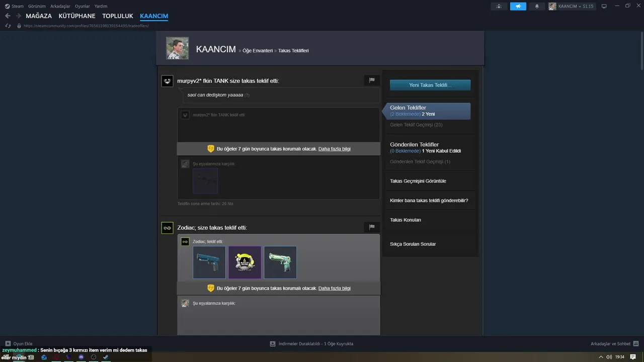Open Gönderilen Teklifler section
644x362 pixels.
coord(414,144)
